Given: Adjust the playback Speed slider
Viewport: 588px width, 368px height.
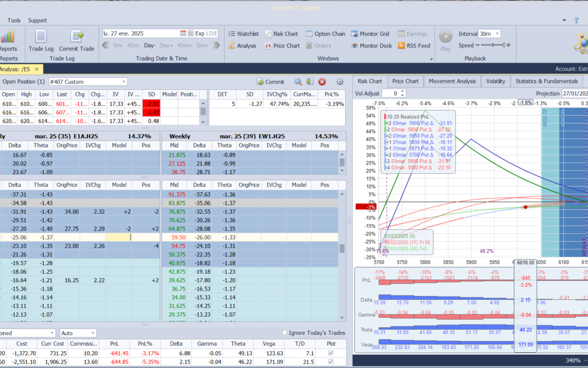Looking at the screenshot, I should tap(492, 45).
